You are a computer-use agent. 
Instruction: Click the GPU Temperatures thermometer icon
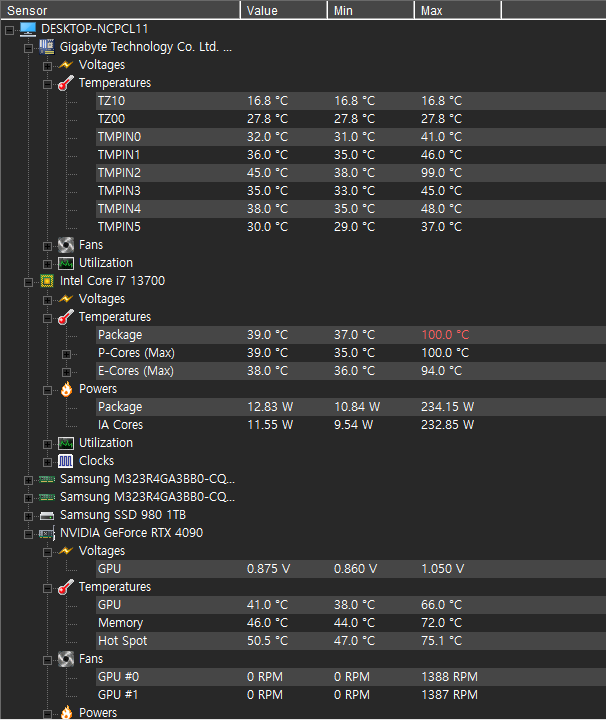(66, 587)
